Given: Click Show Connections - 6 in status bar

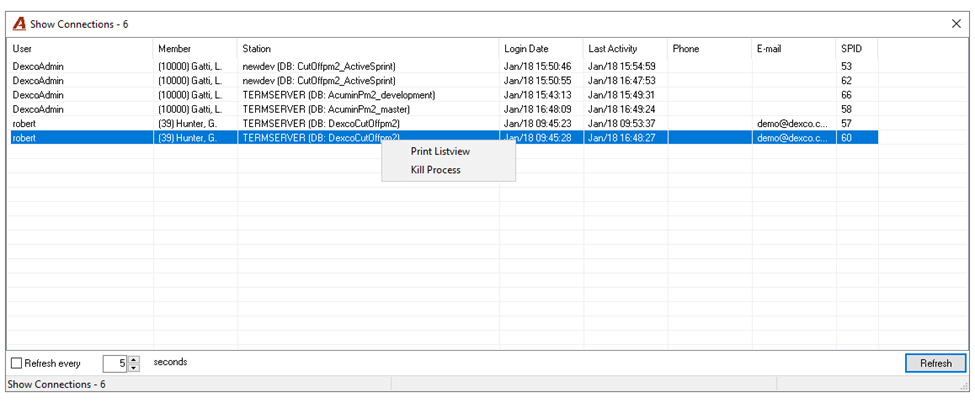Looking at the screenshot, I should pyautogui.click(x=57, y=384).
